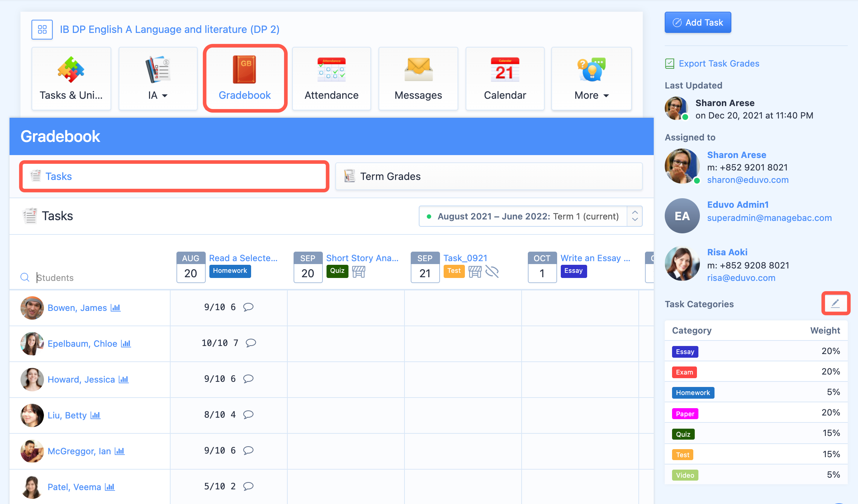Viewport: 858px width, 504px height.
Task: Click the Test tag under Task_0921
Action: 454,271
